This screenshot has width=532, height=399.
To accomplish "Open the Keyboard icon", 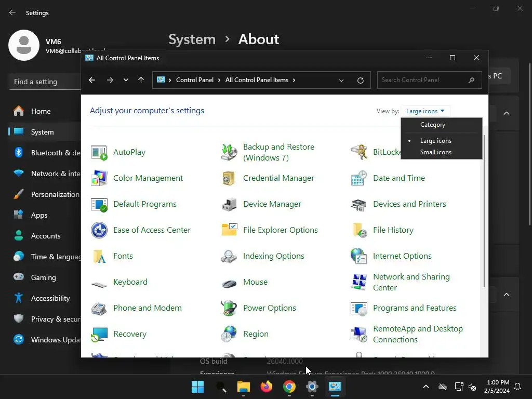I will tap(99, 284).
